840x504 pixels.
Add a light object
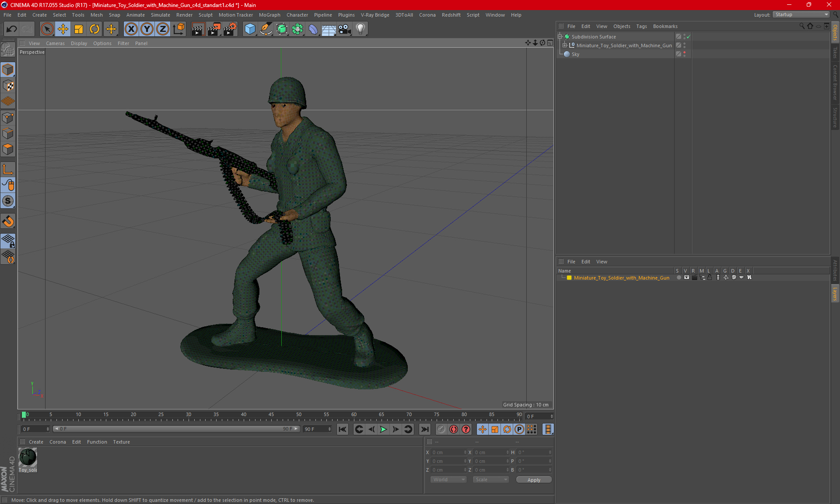coord(360,29)
